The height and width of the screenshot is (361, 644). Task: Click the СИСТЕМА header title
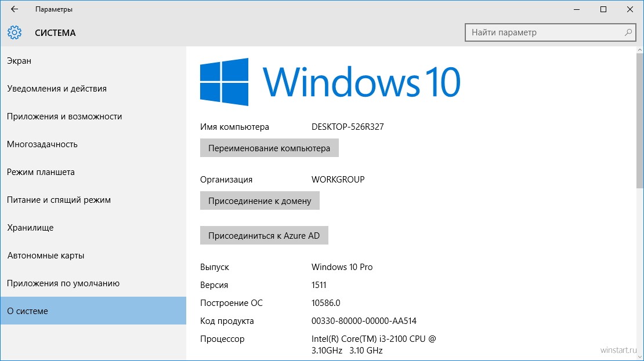coord(55,33)
